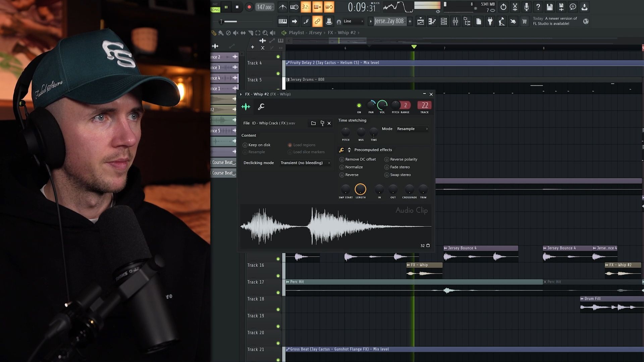Adjust the VOL knob in channel window

tap(382, 105)
